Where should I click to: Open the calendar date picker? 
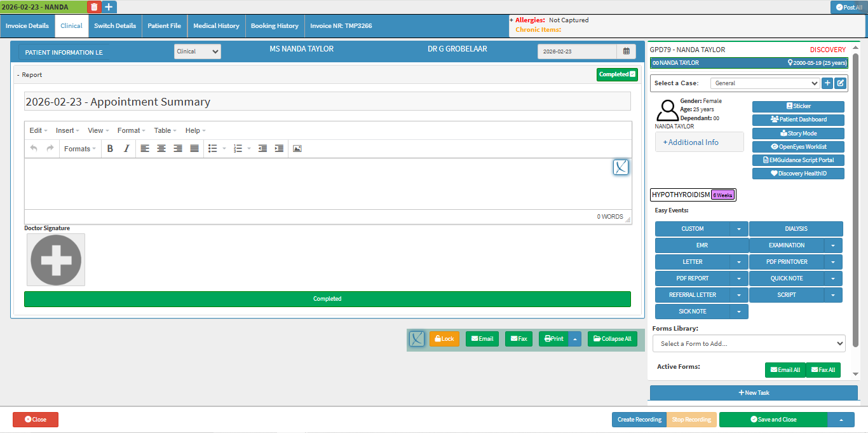click(626, 52)
